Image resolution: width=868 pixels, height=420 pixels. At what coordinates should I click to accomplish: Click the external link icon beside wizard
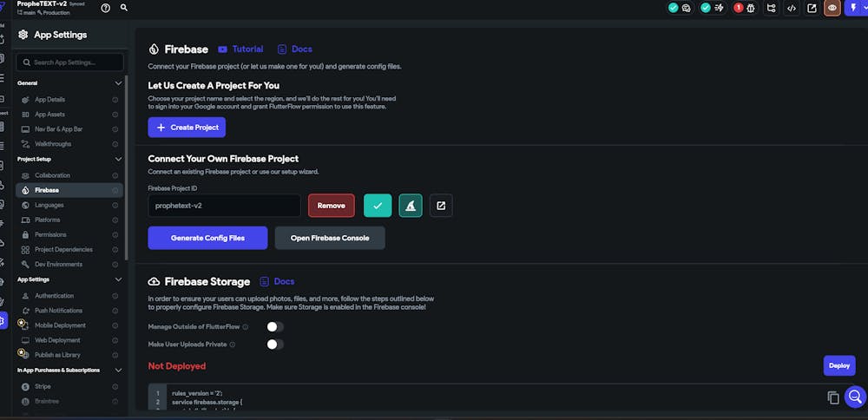(x=441, y=206)
